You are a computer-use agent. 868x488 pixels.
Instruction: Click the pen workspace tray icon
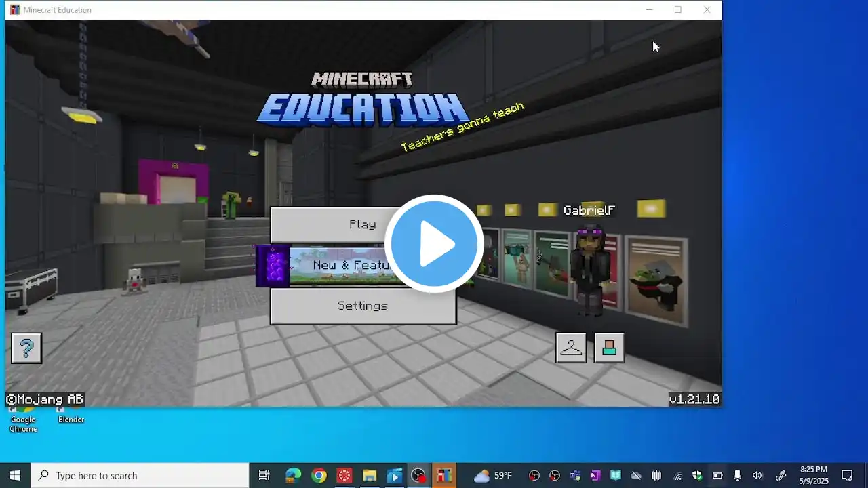(781, 475)
